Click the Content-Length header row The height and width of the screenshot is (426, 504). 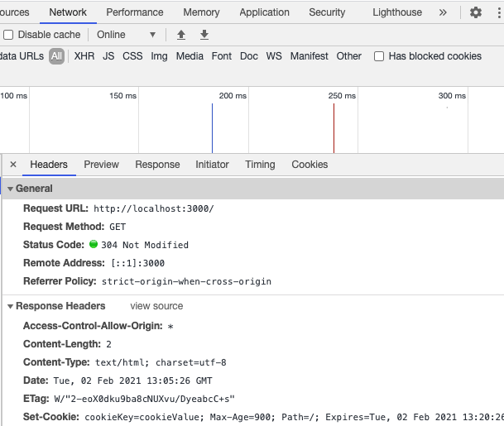coord(67,344)
